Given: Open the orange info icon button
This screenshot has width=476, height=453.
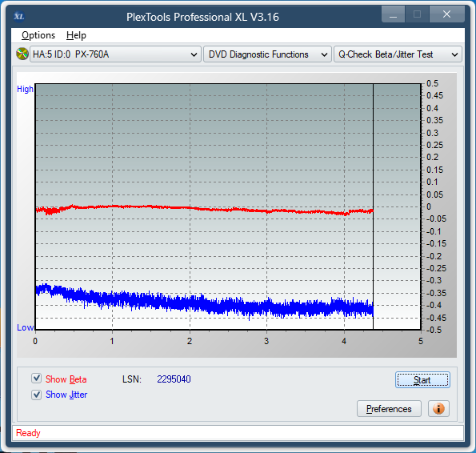Looking at the screenshot, I should (438, 409).
